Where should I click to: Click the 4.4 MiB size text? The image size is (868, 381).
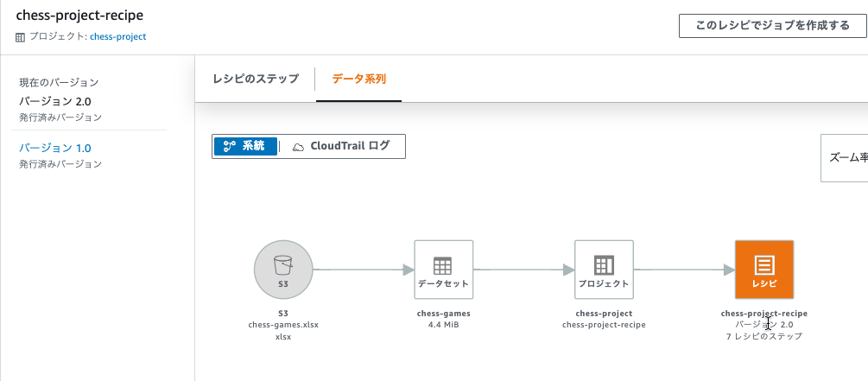[443, 325]
